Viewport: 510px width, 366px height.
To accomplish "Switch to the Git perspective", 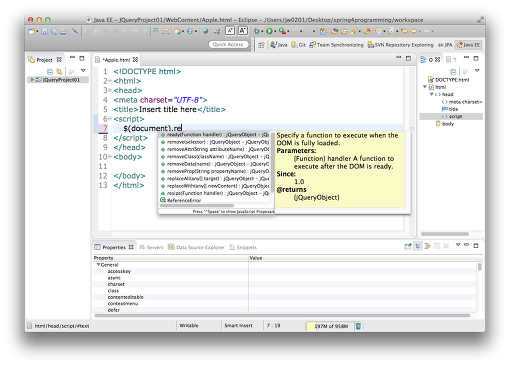I will (x=298, y=45).
